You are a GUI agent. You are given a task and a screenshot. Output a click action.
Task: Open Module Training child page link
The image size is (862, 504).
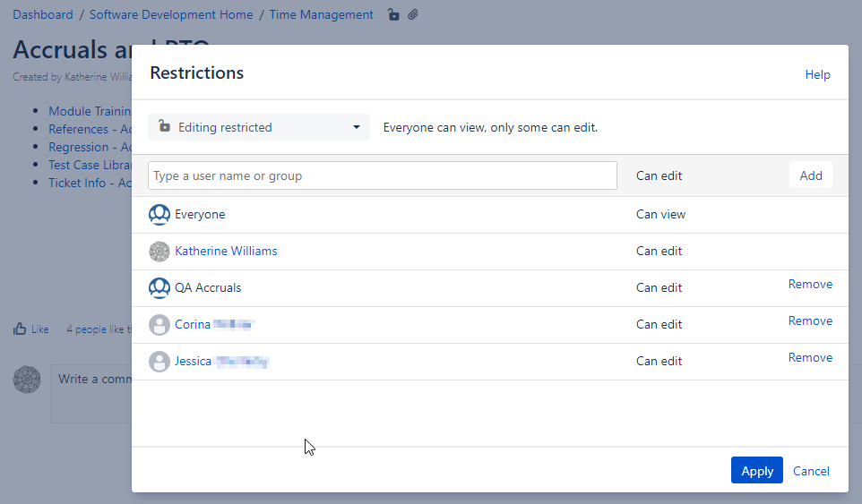click(90, 111)
